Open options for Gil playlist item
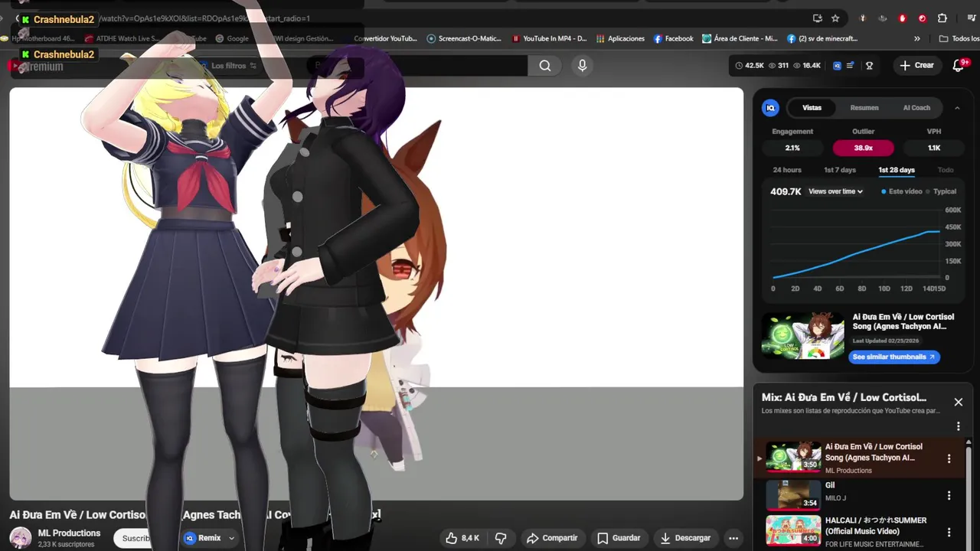The height and width of the screenshot is (551, 980). click(949, 495)
